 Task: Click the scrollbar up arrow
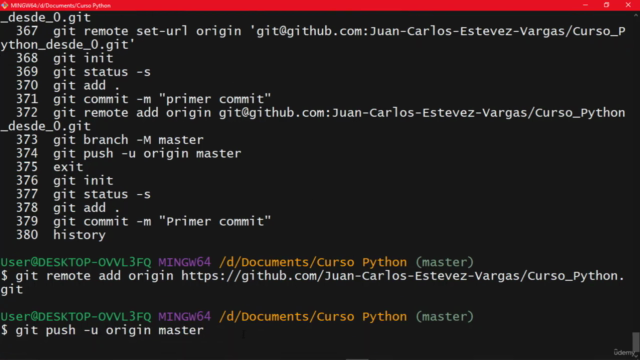[x=636, y=14]
